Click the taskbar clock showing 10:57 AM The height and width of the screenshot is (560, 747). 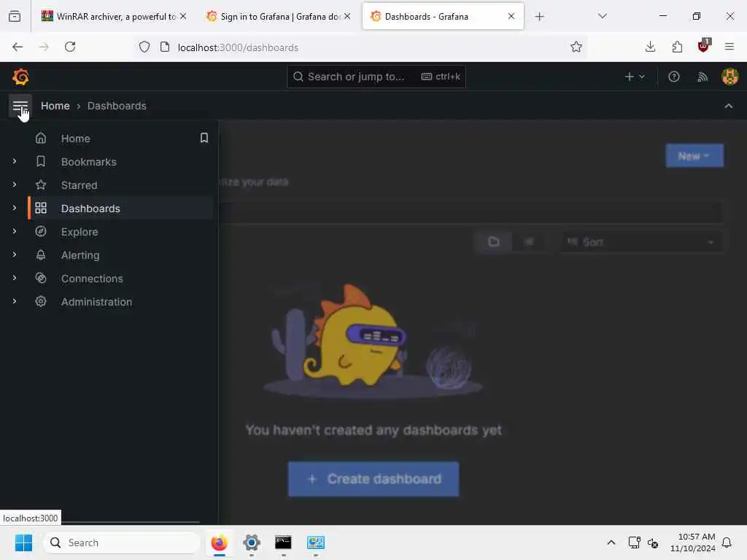click(693, 542)
